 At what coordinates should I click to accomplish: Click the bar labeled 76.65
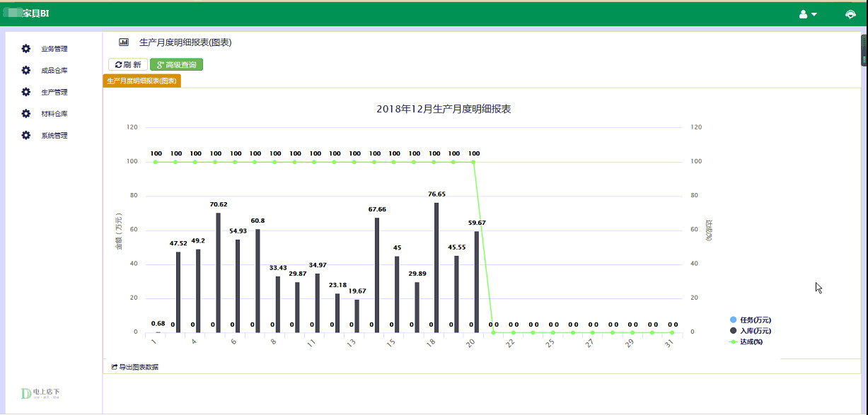pos(436,267)
